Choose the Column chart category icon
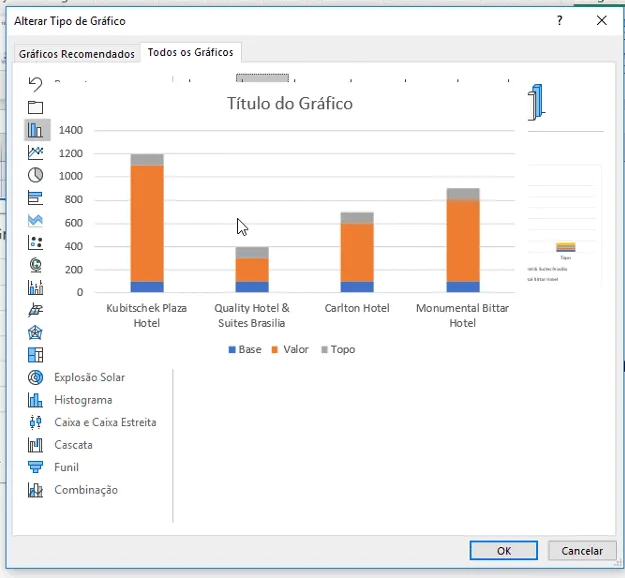This screenshot has width=625, height=578. tap(35, 130)
